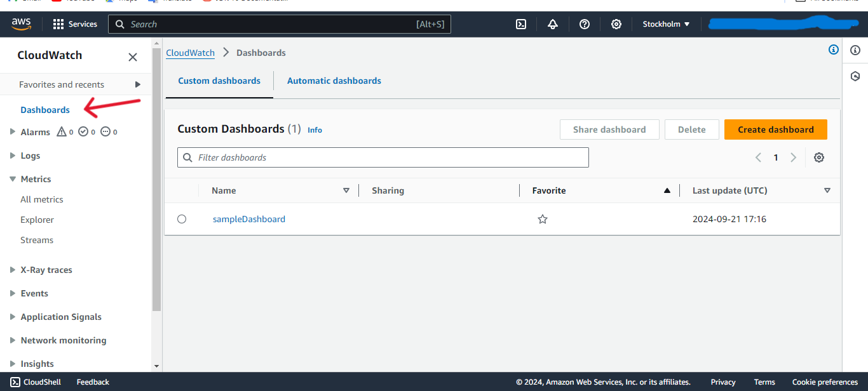Viewport: 868px width, 391px height.
Task: Expand the X-Ray traces section
Action: pos(13,270)
